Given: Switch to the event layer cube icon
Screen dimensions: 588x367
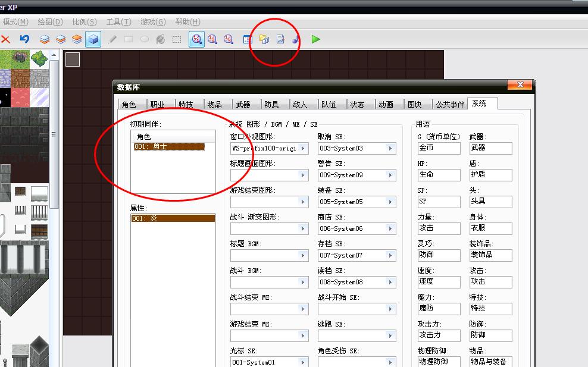Looking at the screenshot, I should (x=93, y=39).
